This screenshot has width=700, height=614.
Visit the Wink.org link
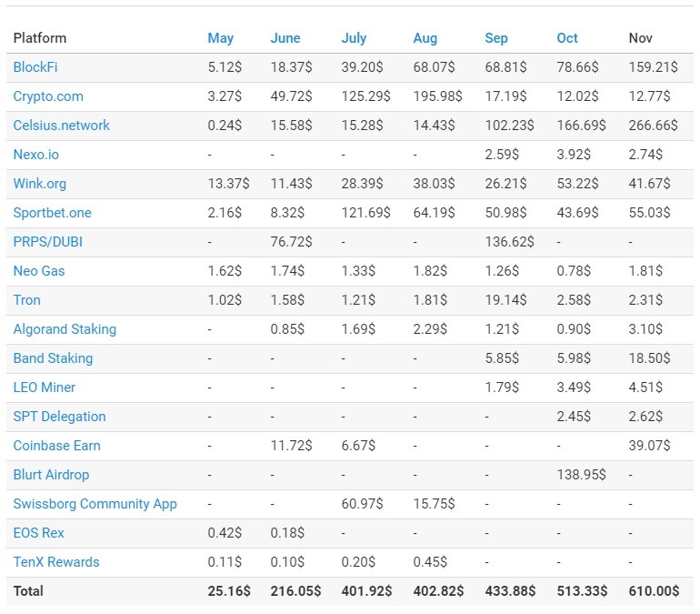click(x=40, y=184)
